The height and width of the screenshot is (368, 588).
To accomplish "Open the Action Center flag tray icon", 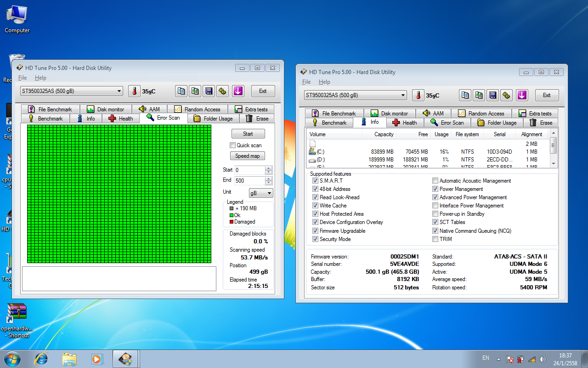I will point(509,359).
